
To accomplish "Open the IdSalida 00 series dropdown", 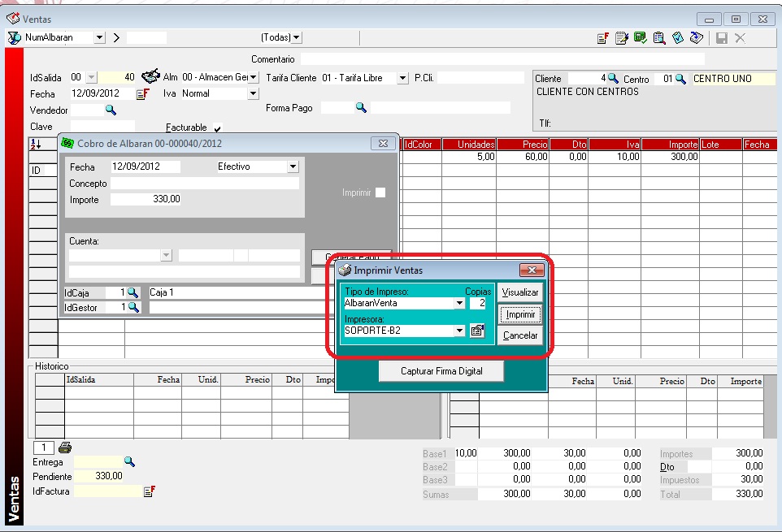I will (x=91, y=77).
